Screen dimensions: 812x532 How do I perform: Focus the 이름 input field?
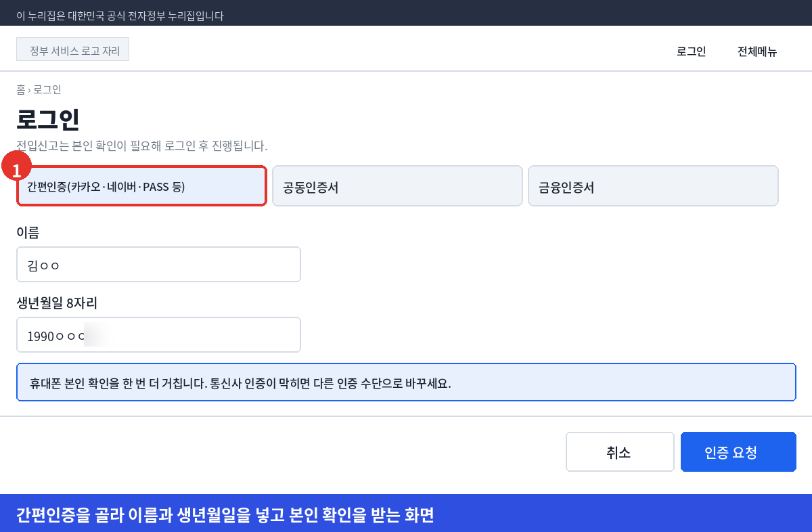158,265
